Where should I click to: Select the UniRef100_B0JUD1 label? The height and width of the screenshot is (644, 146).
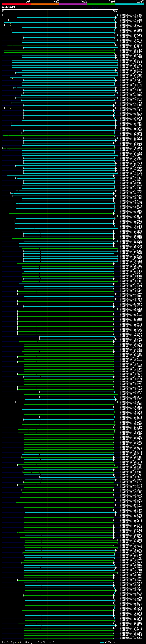[x=131, y=35]
